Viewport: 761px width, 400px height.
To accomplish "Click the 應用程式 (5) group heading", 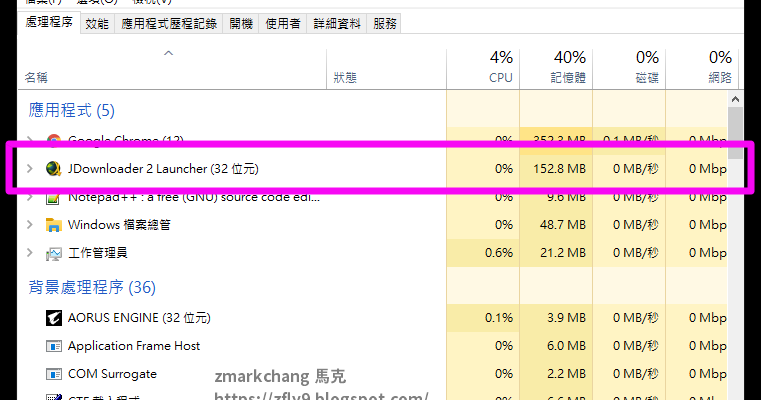I will pos(71,110).
